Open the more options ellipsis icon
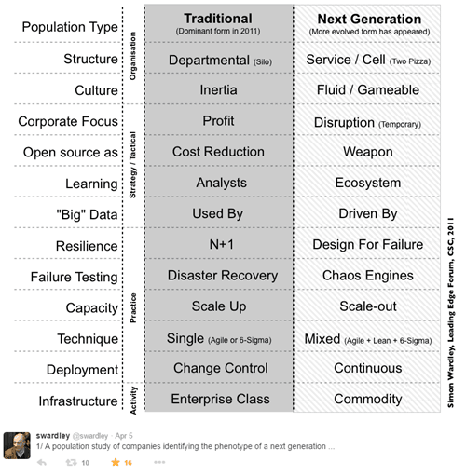 pos(159,462)
